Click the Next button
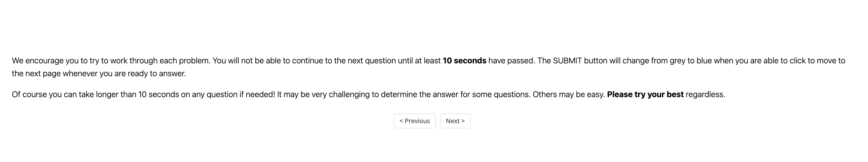The width and height of the screenshot is (868, 162). [455, 121]
